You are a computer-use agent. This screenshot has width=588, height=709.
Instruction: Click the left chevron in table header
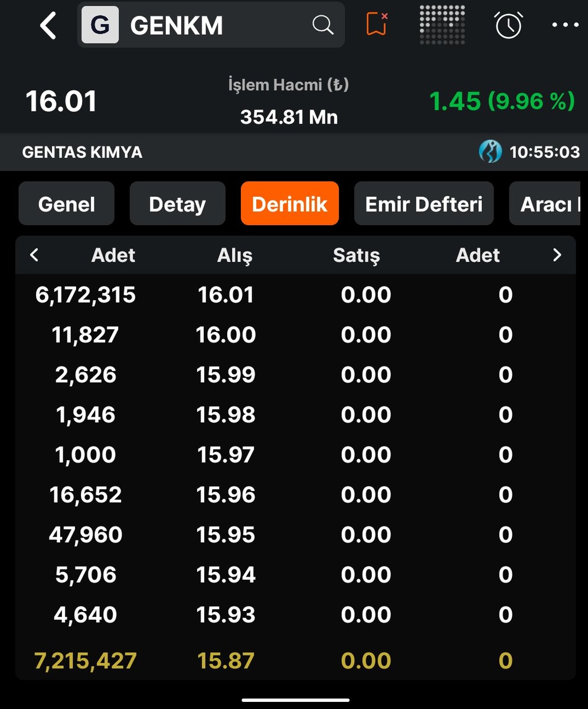[x=34, y=255]
